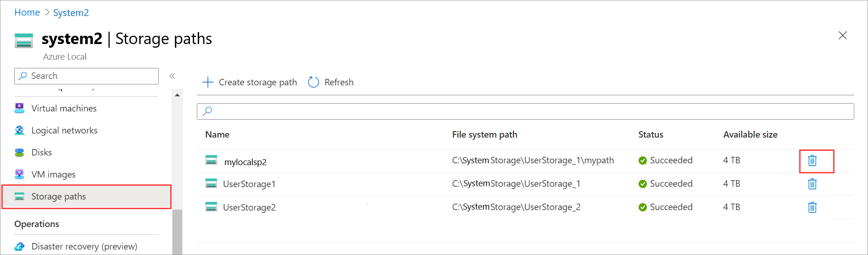The image size is (868, 255).
Task: Collapse the sidebar with double chevron
Action: [x=172, y=76]
